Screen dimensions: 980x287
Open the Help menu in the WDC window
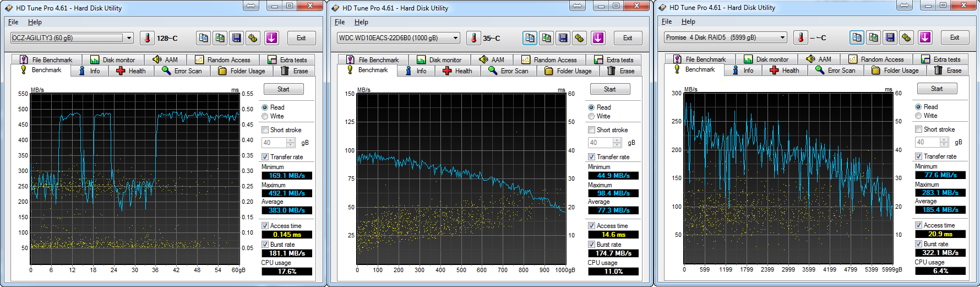361,22
